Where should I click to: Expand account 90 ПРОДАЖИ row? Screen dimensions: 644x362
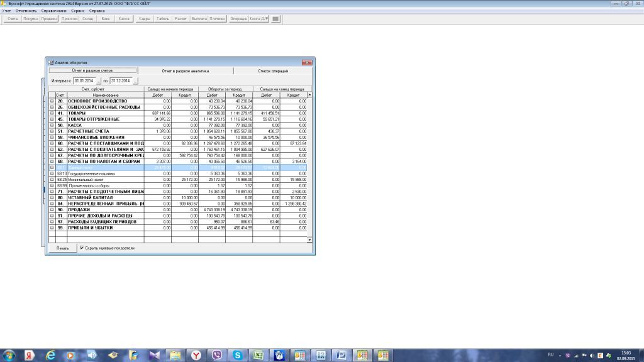tap(52, 209)
